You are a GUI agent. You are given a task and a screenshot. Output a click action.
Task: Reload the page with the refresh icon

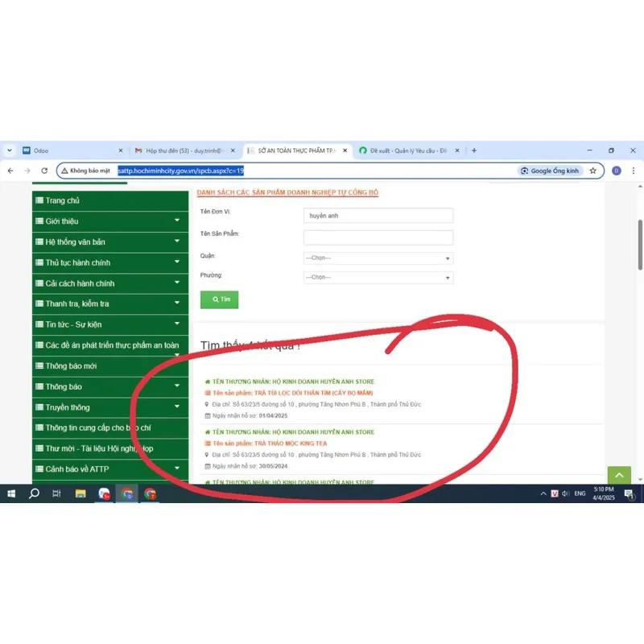pos(44,171)
